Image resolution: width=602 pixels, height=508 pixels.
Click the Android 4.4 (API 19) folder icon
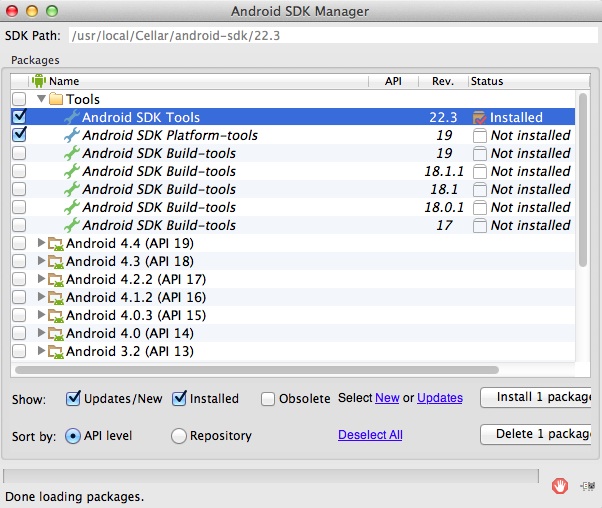[x=57, y=243]
